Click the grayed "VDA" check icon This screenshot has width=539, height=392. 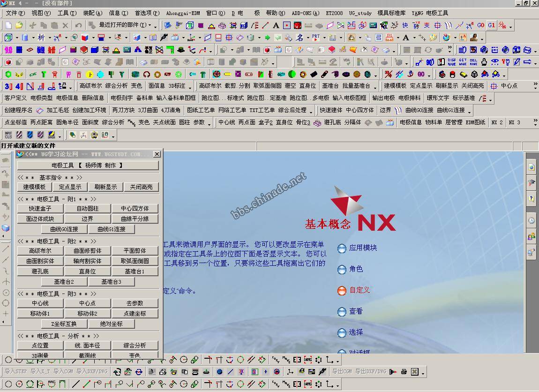coord(346,62)
